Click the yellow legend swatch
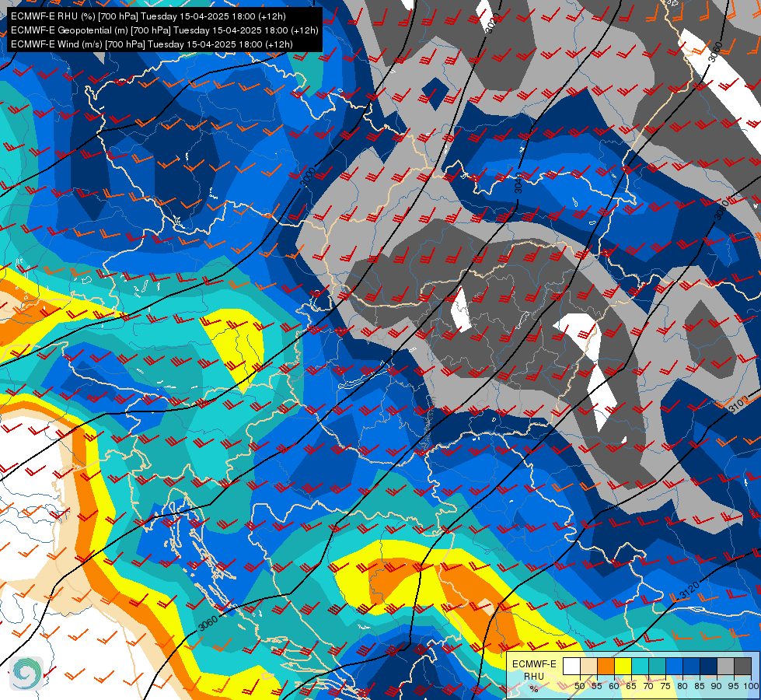The height and width of the screenshot is (700, 761). pos(623,666)
